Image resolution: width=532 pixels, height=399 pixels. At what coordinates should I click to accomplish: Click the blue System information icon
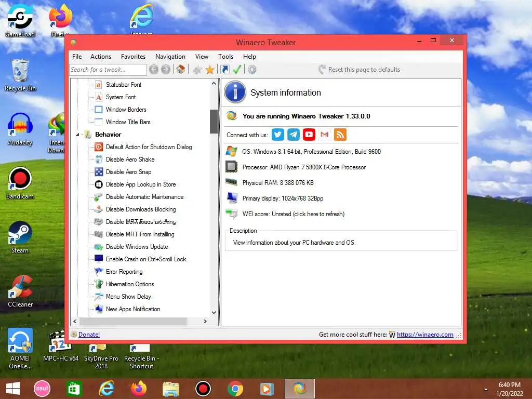pos(235,92)
